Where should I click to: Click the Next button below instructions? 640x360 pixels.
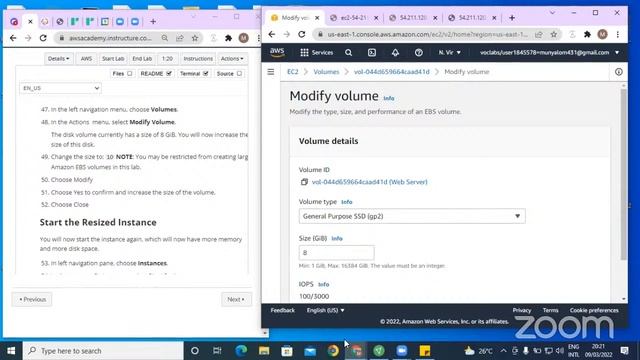click(x=236, y=299)
